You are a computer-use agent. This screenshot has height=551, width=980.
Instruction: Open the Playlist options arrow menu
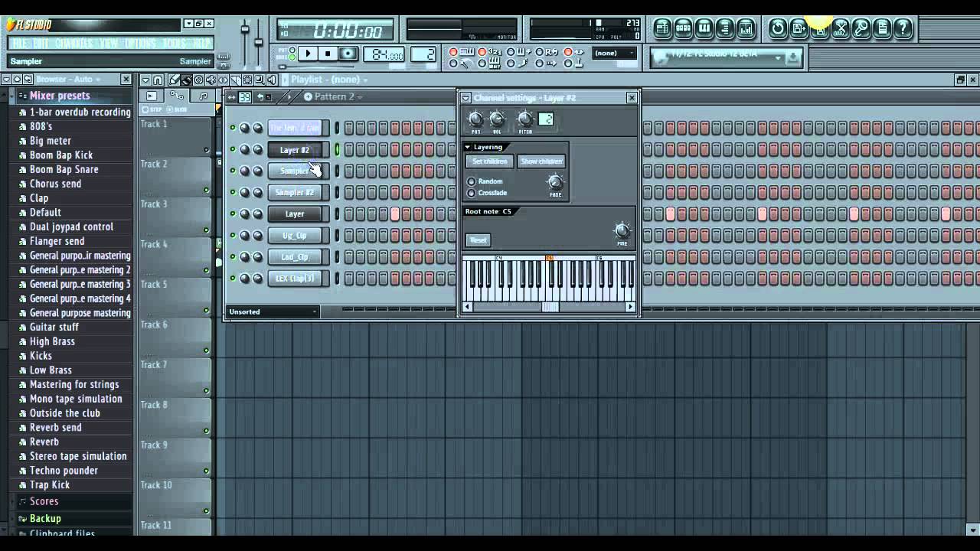pos(145,80)
